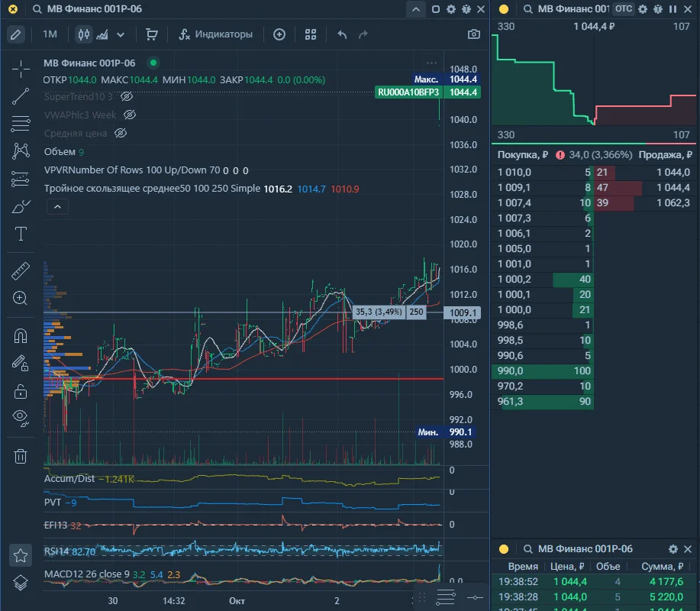
Task: Click the OTC badge in the order book header
Action: tap(624, 9)
